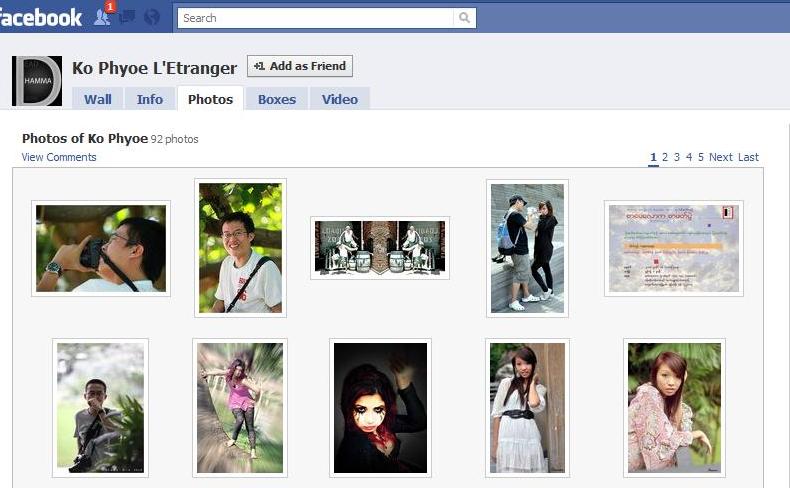Click the Next pagination link
Viewport: 790px width, 488px height.
721,157
